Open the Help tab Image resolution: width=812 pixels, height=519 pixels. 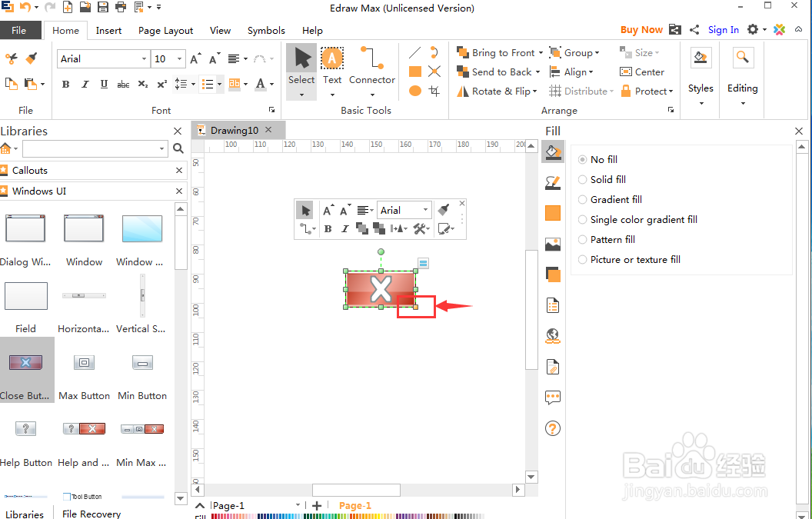pos(312,31)
